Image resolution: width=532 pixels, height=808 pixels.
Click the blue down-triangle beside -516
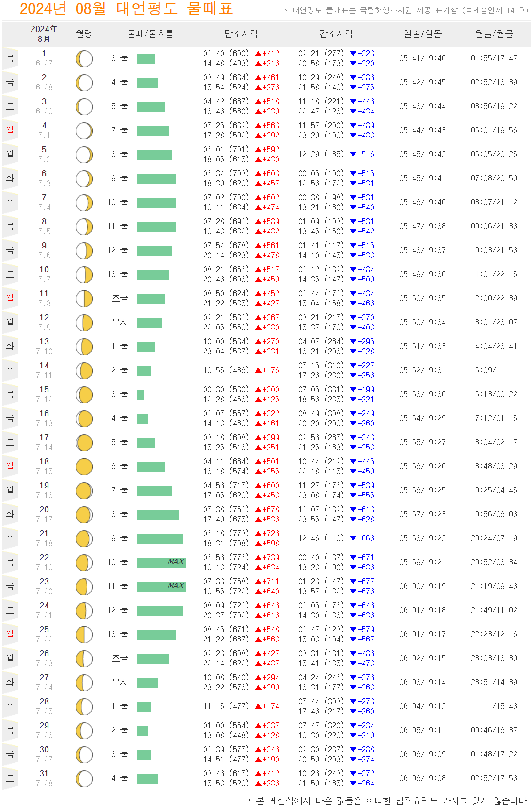click(x=354, y=154)
